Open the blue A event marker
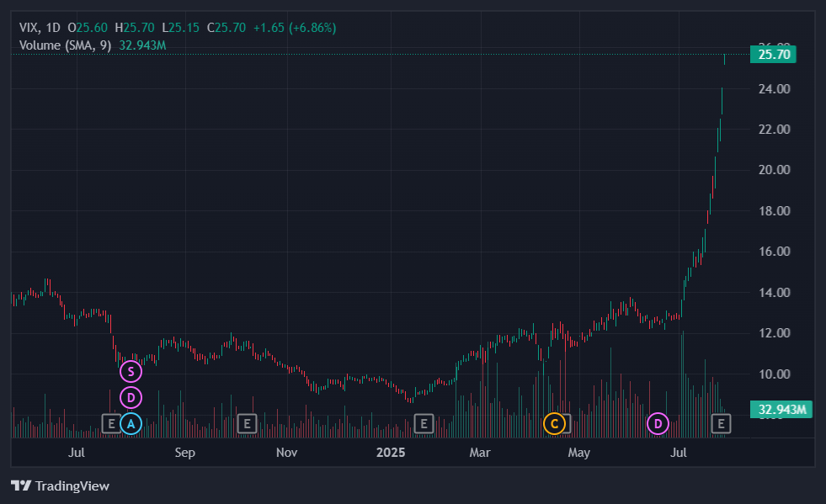This screenshot has height=504, width=826. 131,423
